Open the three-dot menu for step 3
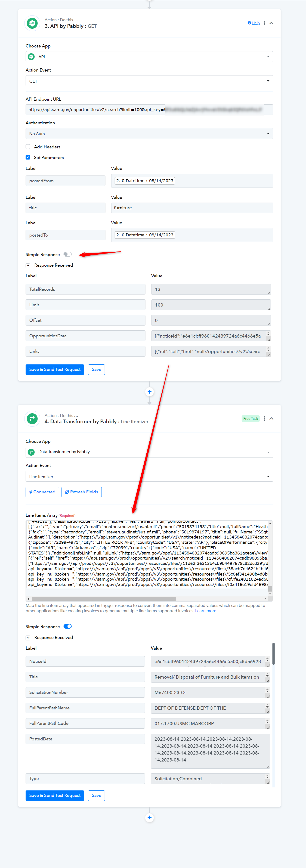This screenshot has width=306, height=868. tap(265, 23)
